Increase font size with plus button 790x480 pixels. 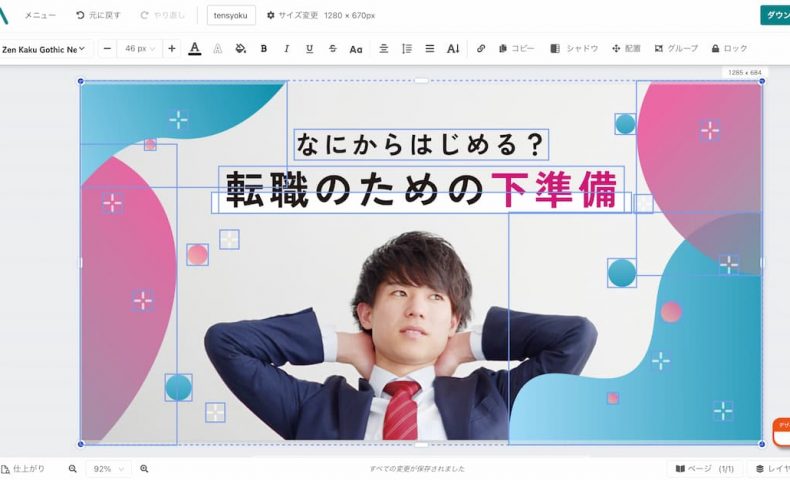click(x=172, y=49)
